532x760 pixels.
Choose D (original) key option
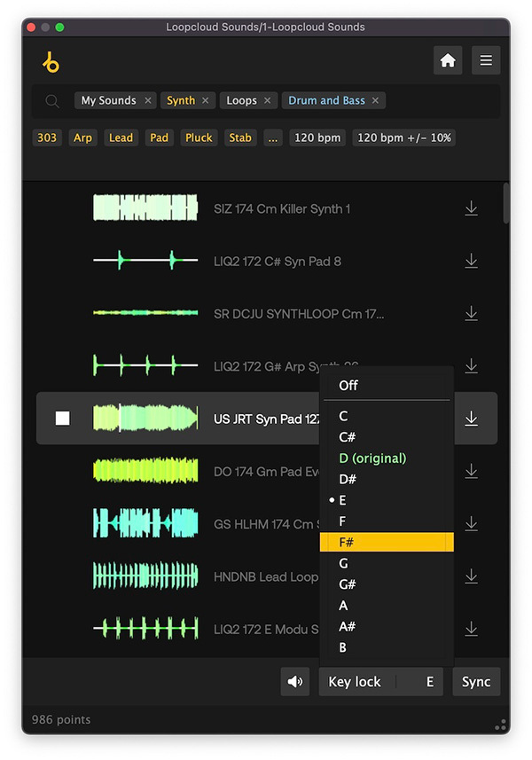tap(372, 458)
